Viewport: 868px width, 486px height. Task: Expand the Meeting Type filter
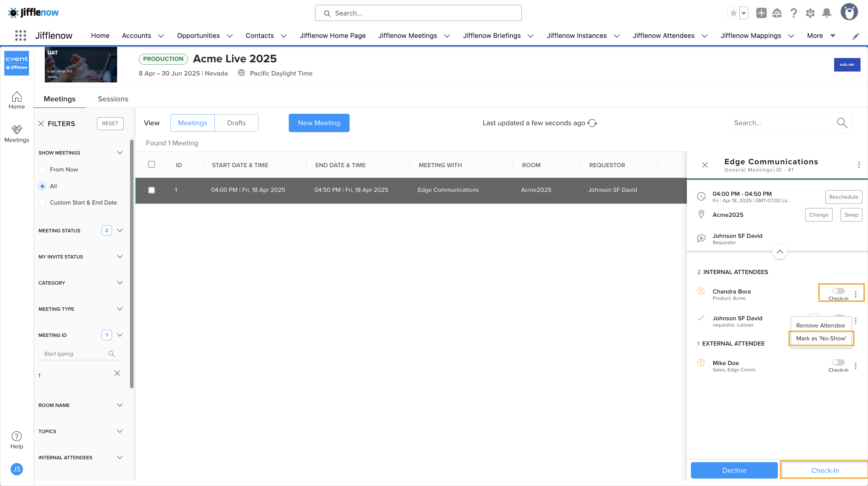(x=120, y=309)
